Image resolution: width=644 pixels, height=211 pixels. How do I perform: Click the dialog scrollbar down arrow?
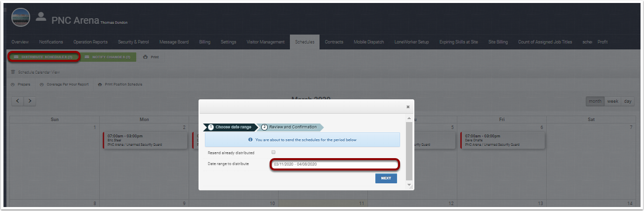[409, 185]
